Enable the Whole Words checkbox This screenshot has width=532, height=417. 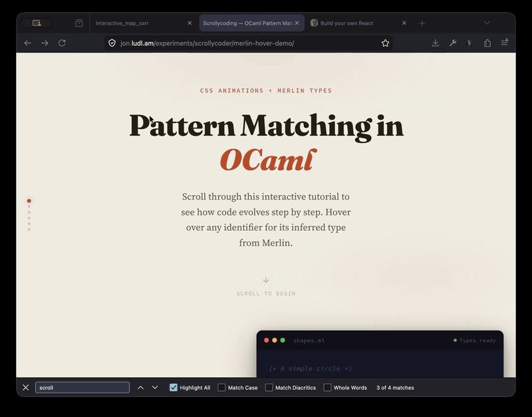coord(327,388)
